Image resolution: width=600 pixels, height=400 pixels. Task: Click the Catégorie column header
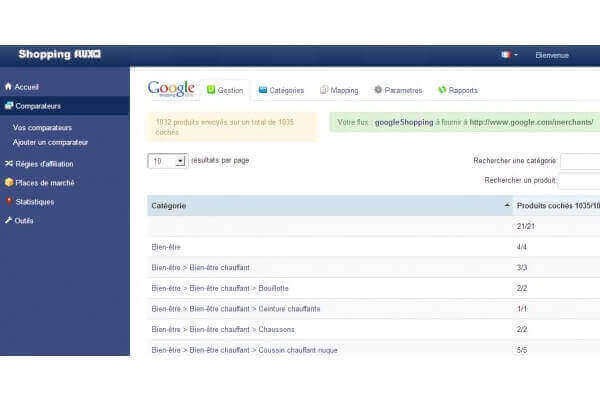click(330, 206)
